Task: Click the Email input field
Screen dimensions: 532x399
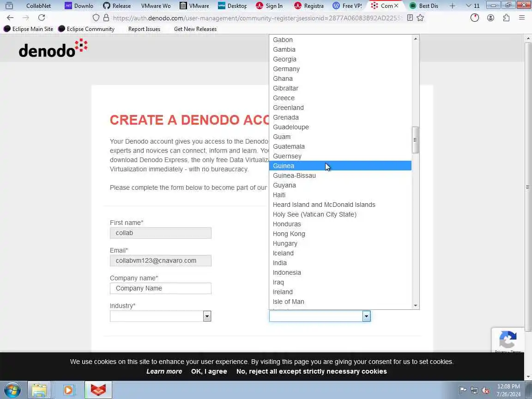Action: [161, 260]
